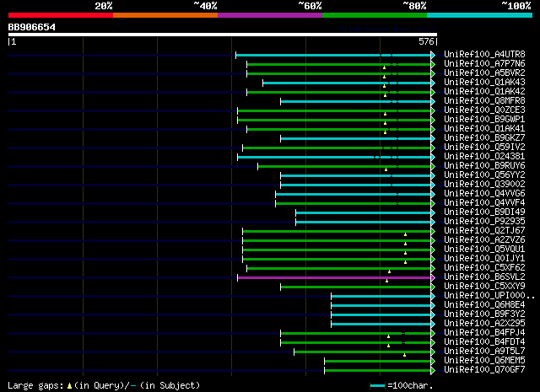
Task: Select the UniRef100_B9F3Y2 label
Action: click(x=484, y=314)
